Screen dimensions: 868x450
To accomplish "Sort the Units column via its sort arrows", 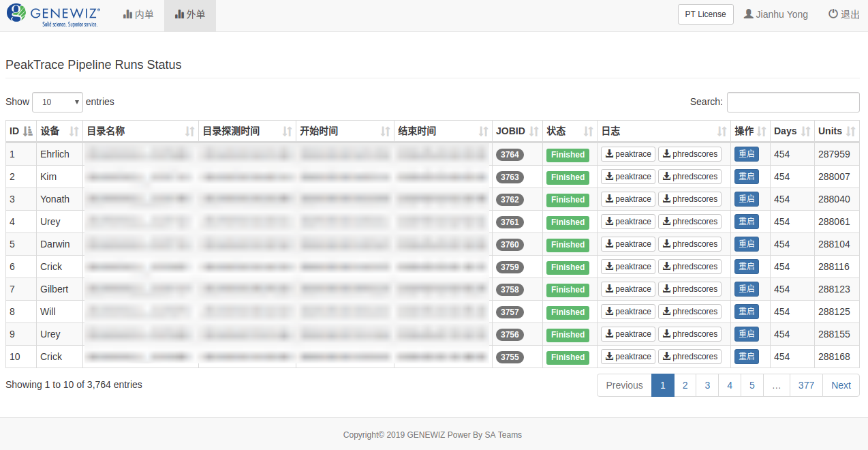I will [852, 131].
